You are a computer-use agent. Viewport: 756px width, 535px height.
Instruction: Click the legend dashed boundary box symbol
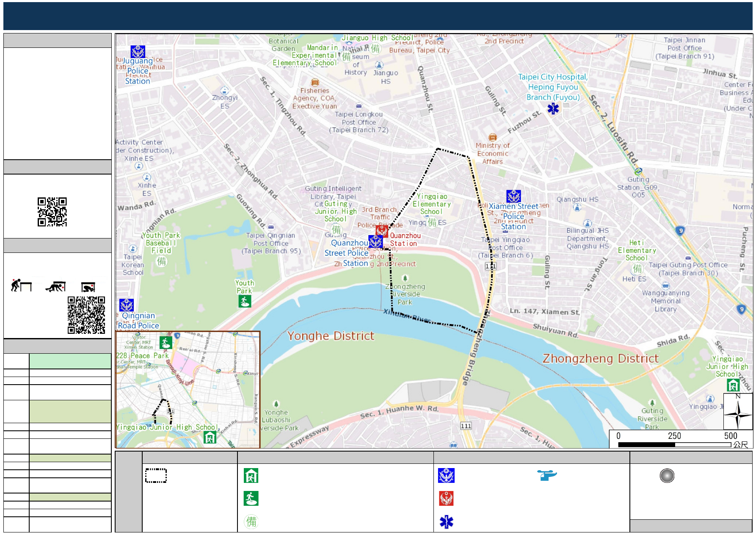[x=156, y=475]
